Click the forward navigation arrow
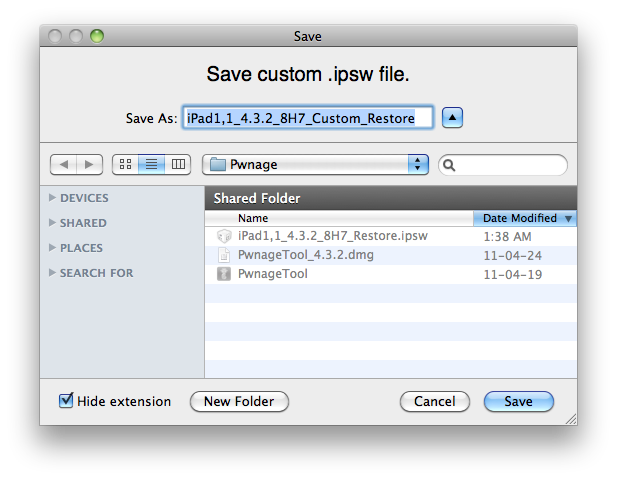This screenshot has height=480, width=617. [89, 164]
